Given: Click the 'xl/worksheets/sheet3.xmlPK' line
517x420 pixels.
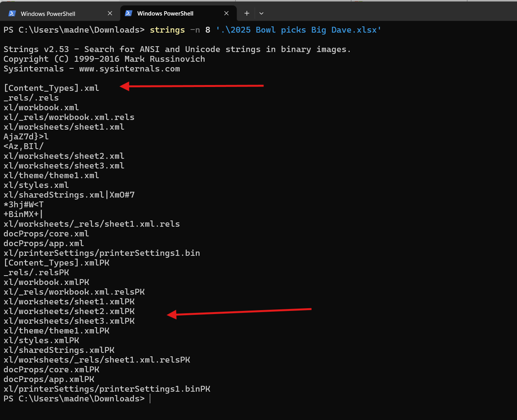Looking at the screenshot, I should point(69,321).
